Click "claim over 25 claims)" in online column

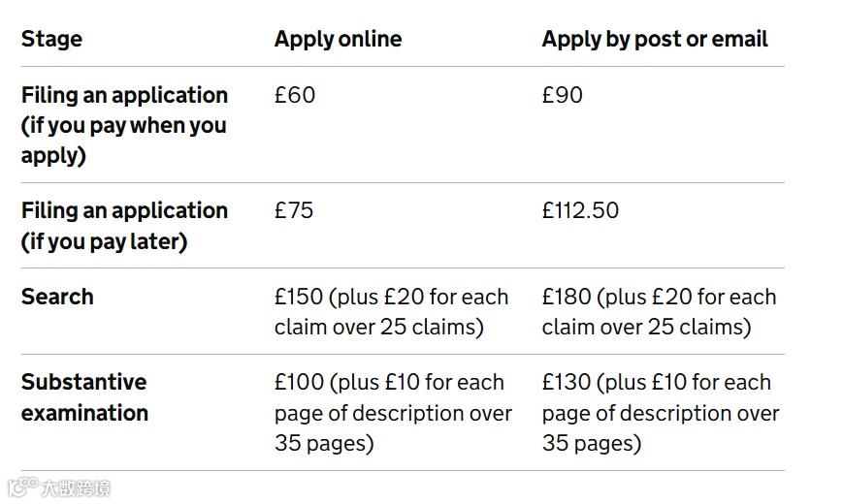pyautogui.click(x=378, y=327)
